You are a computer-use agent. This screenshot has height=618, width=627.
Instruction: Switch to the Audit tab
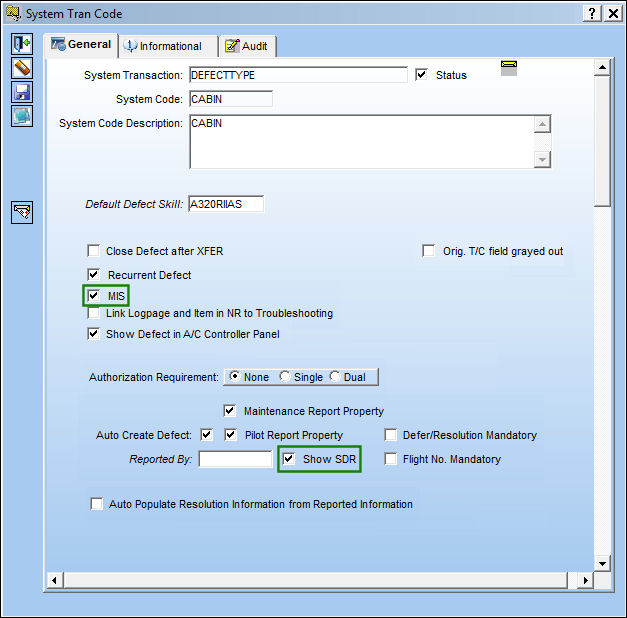(x=248, y=46)
